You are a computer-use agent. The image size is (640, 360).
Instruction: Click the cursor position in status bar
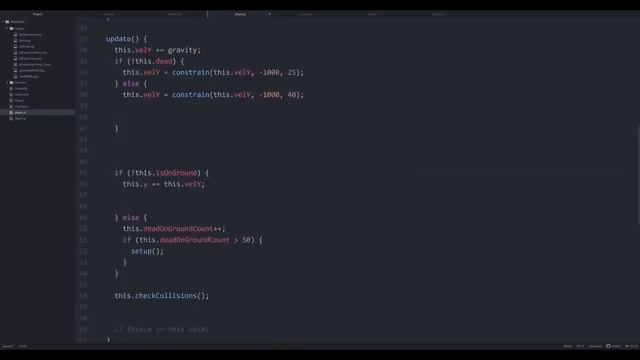point(22,346)
